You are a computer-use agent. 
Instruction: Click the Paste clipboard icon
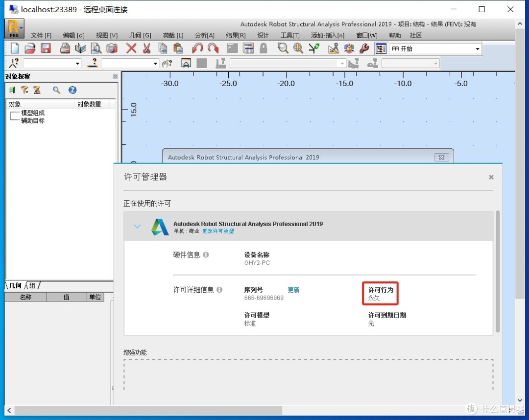tap(178, 48)
